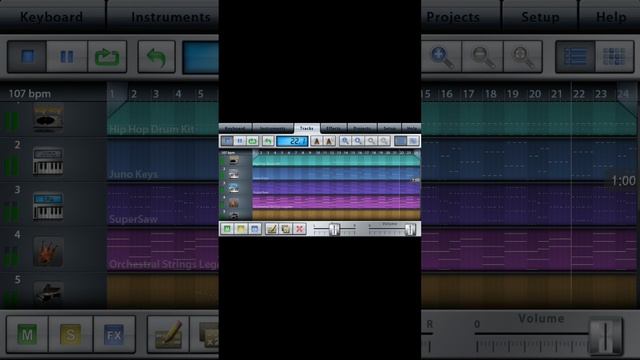This screenshot has width=640, height=360.
Task: Click the pause button in the small centered view
Action: 240,141
